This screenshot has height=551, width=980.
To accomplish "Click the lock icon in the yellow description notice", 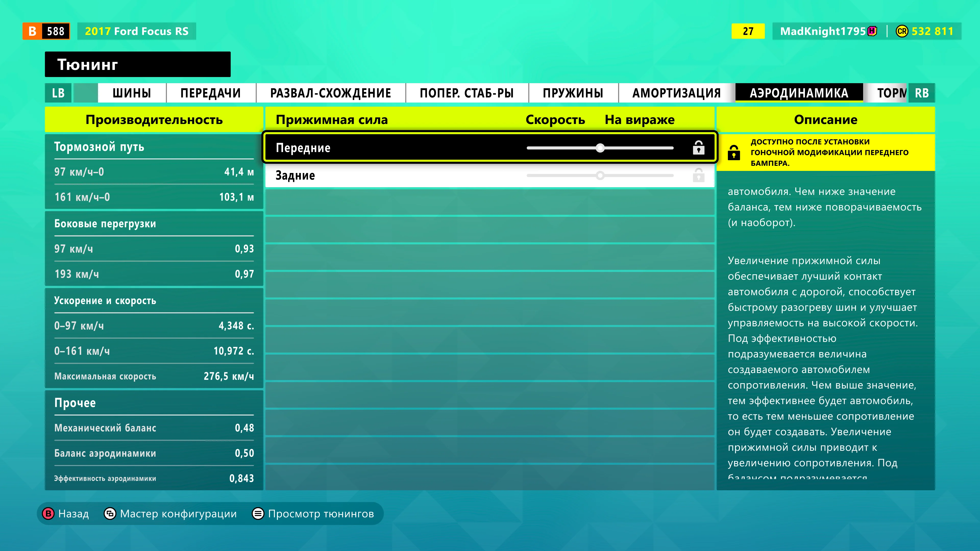I will 733,153.
